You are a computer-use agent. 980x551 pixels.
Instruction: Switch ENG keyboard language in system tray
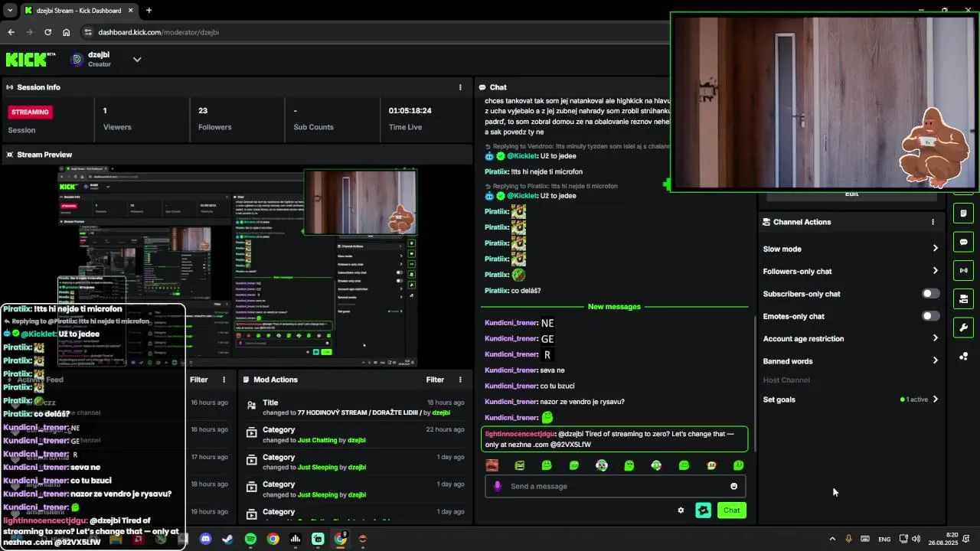pyautogui.click(x=884, y=540)
